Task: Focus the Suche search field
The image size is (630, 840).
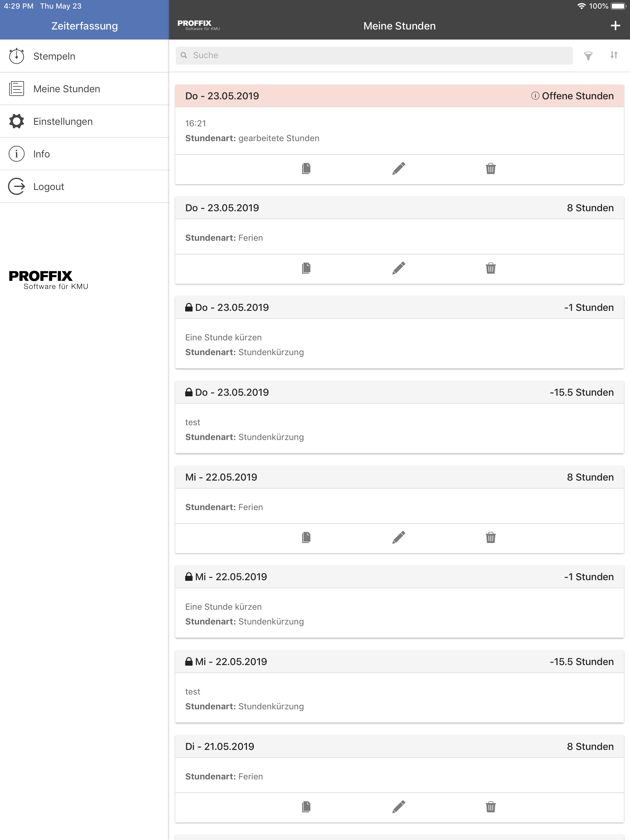Action: (374, 55)
